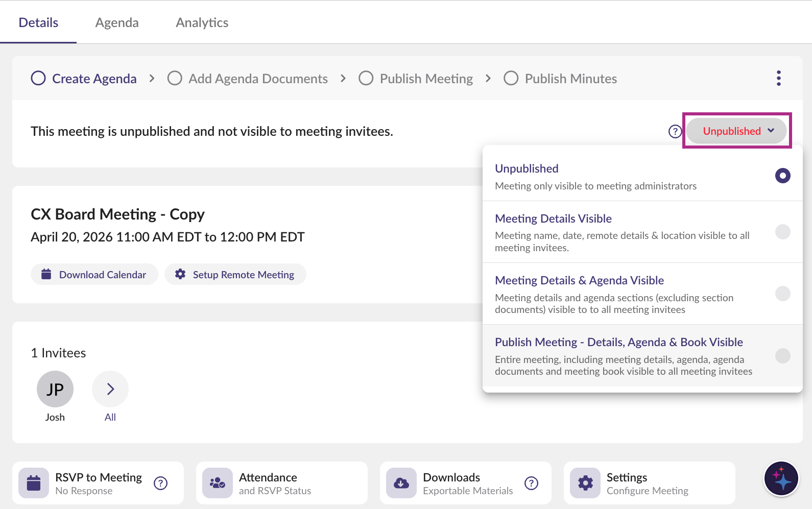Select the Unpublished radio option

point(782,176)
